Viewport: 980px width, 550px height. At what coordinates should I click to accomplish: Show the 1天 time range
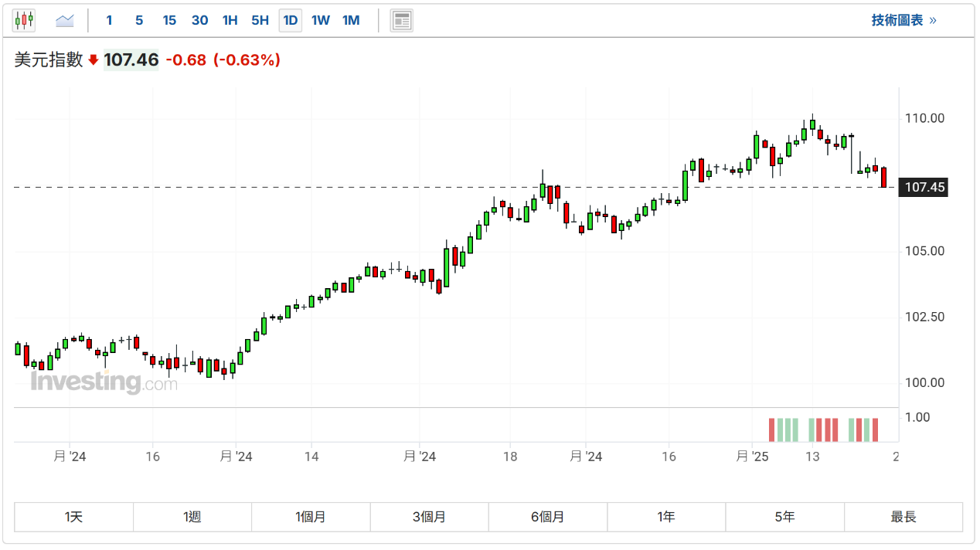coord(74,517)
